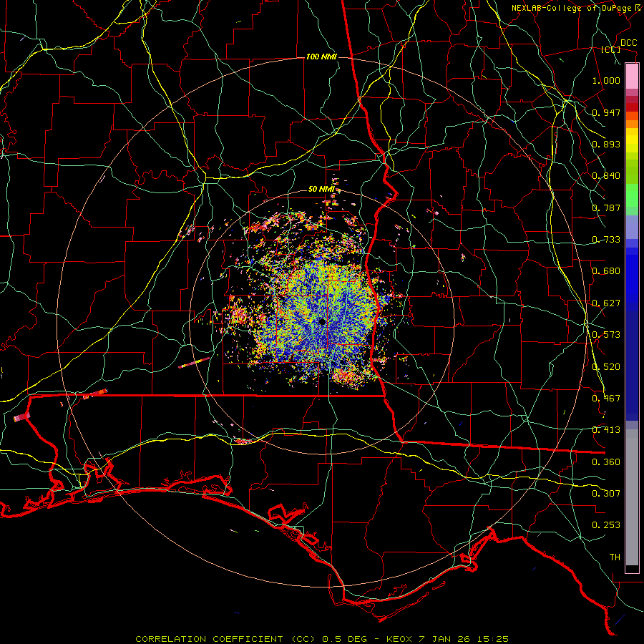This screenshot has width=644, height=644.
Task: Click the 0.573 legend value
Action: pos(606,335)
